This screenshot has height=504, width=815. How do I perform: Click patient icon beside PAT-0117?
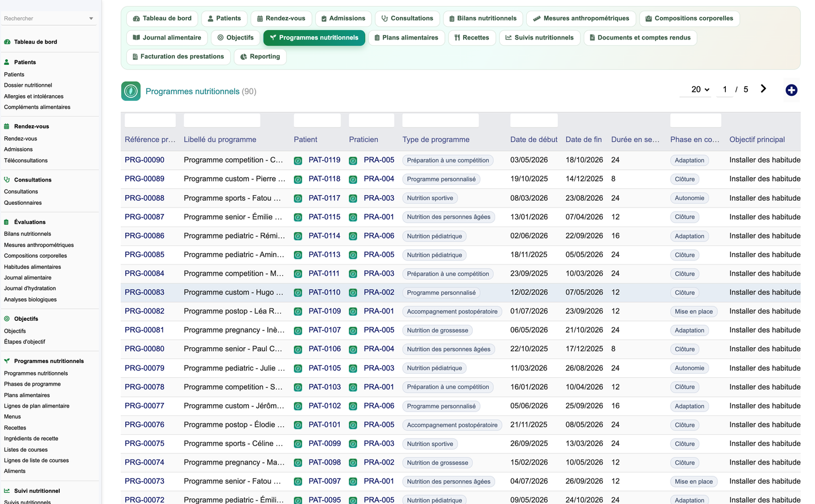[x=298, y=198]
